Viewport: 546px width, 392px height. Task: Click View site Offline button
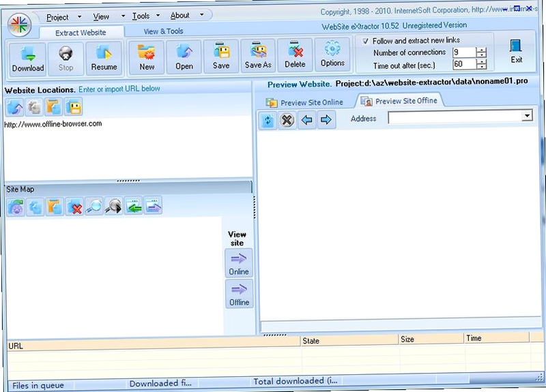tap(240, 295)
